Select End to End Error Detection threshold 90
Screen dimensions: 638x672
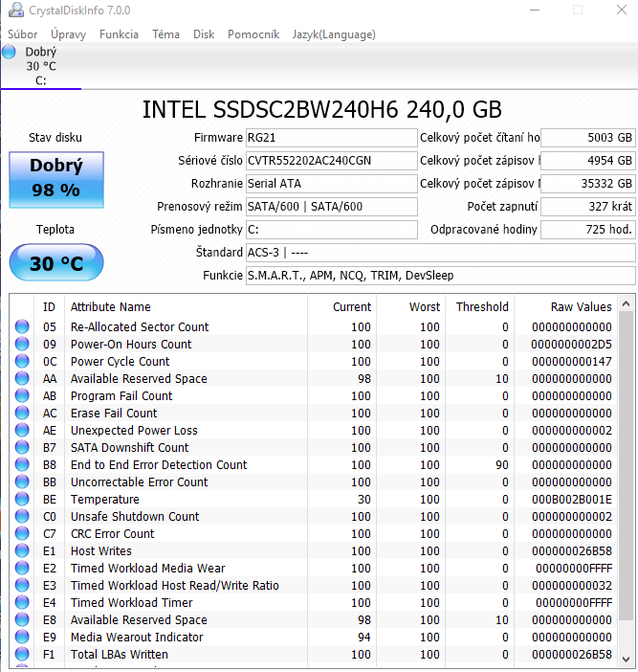click(502, 464)
